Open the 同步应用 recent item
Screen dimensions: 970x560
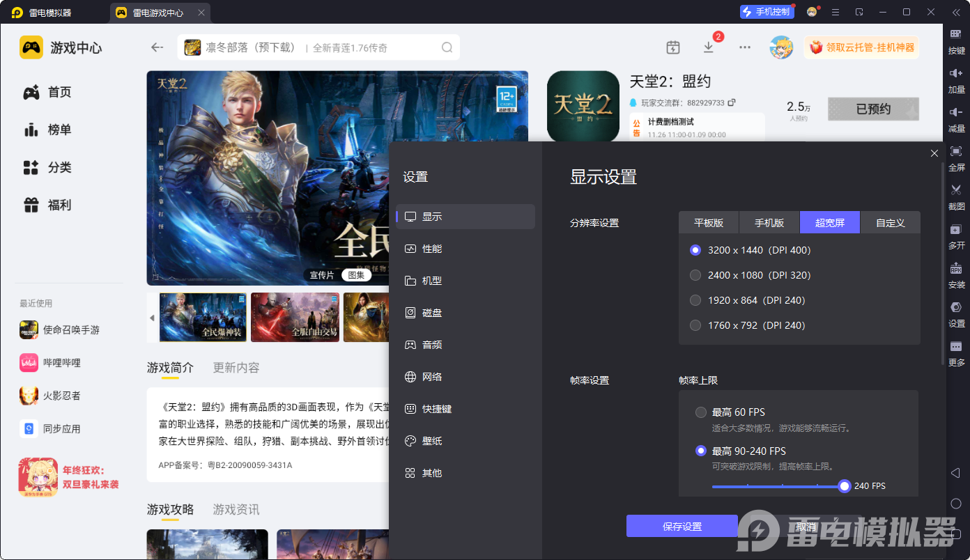point(50,428)
